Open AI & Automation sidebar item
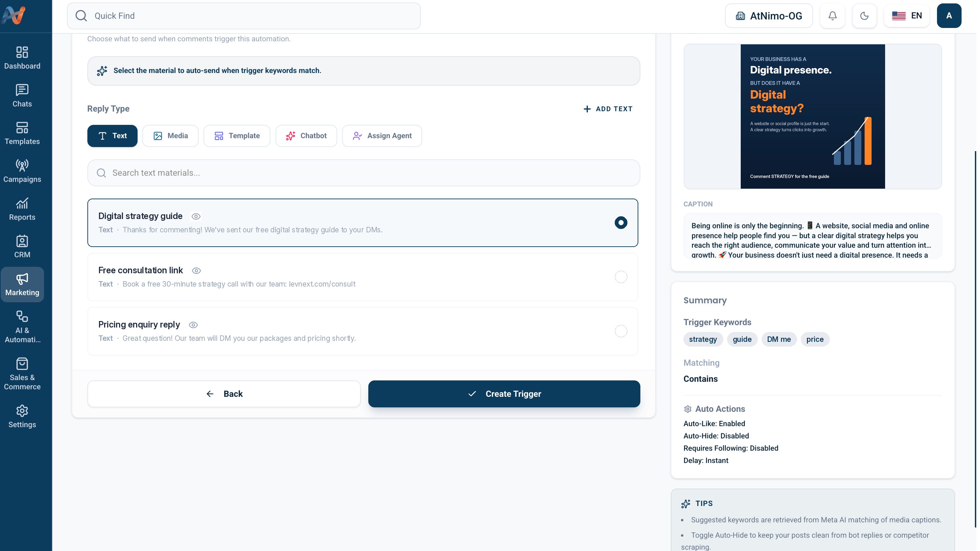The width and height of the screenshot is (980, 551). click(22, 327)
